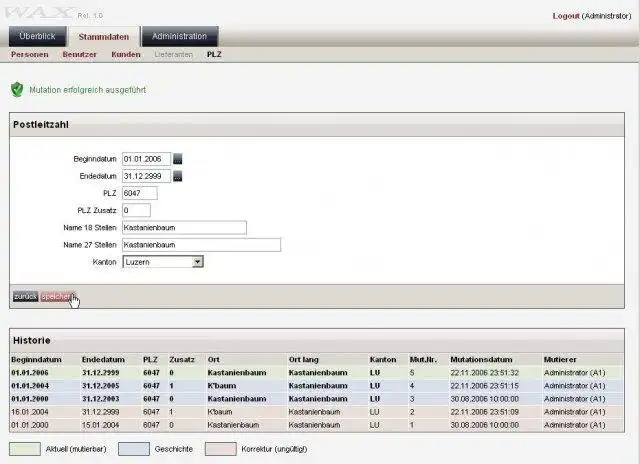Click the Endedatum input field
This screenshot has height=464, width=640.
click(x=147, y=176)
